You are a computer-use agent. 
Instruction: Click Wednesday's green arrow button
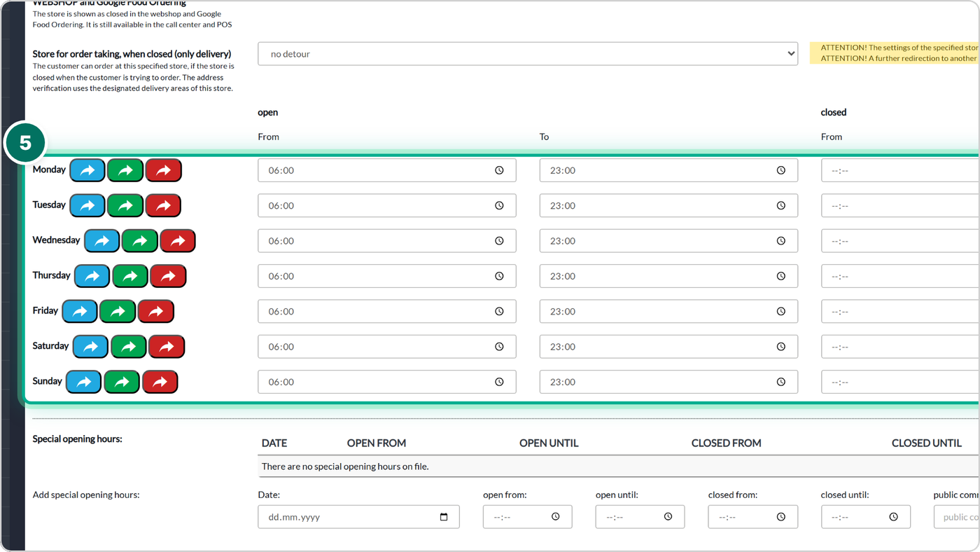point(140,240)
